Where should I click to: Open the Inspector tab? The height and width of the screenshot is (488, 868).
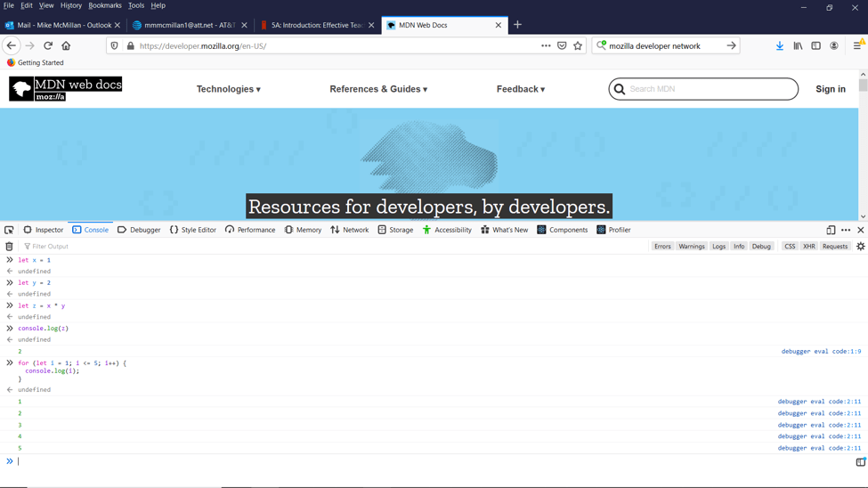(44, 230)
